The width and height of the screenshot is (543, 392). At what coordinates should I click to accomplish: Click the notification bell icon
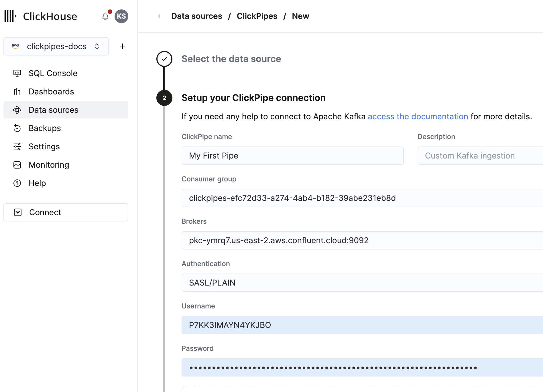105,17
